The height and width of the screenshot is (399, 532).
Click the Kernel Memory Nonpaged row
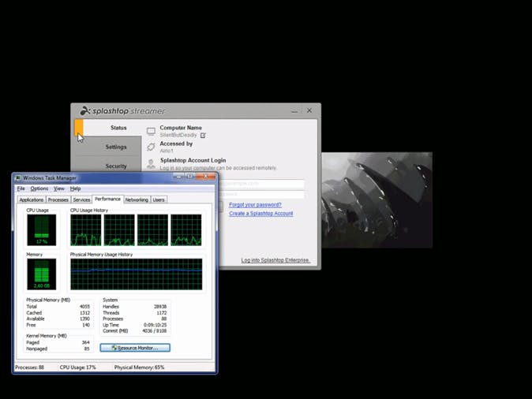(x=58, y=349)
